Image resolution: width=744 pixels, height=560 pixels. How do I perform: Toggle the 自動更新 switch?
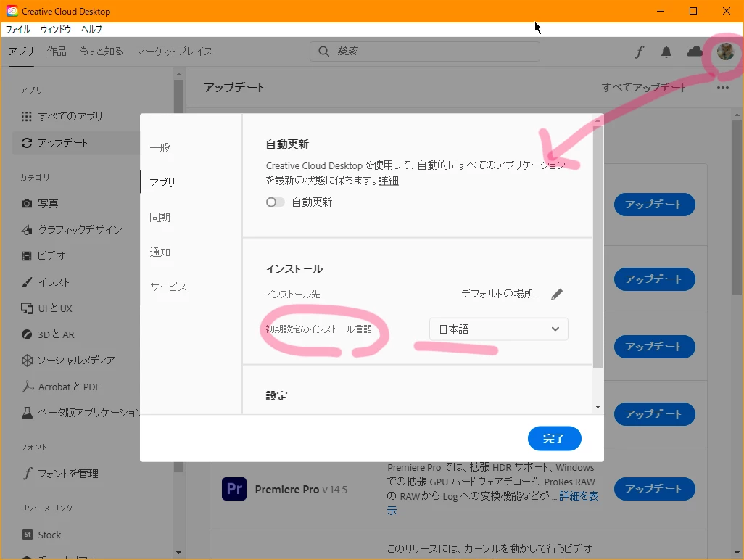(x=276, y=202)
